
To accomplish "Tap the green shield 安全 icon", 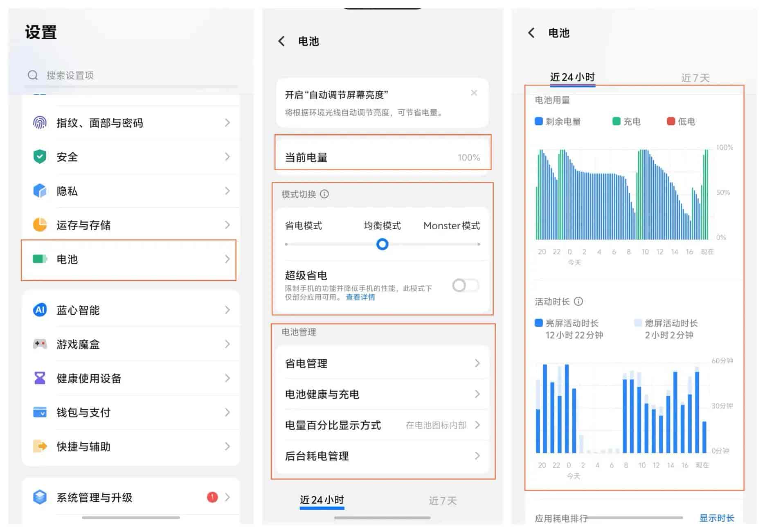I will [40, 157].
